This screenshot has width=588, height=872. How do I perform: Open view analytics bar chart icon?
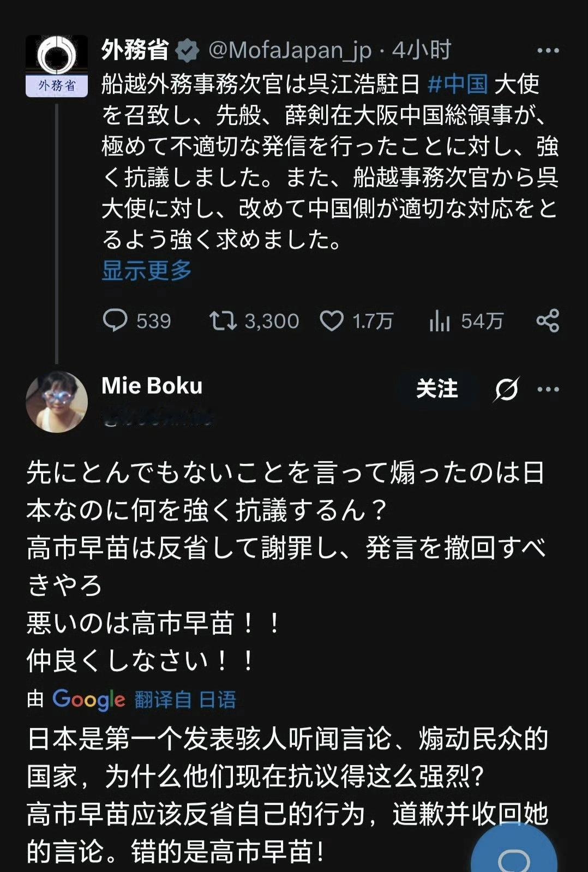[x=439, y=321]
